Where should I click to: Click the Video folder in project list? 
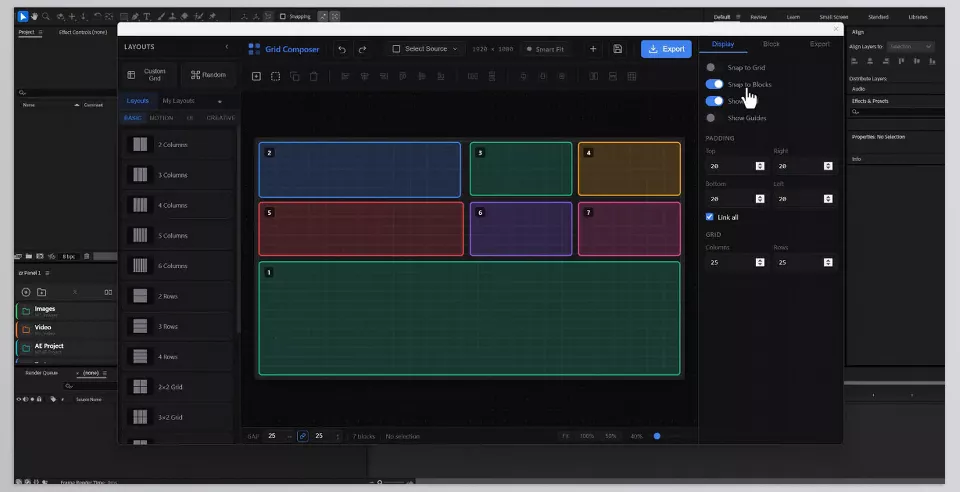coord(66,329)
